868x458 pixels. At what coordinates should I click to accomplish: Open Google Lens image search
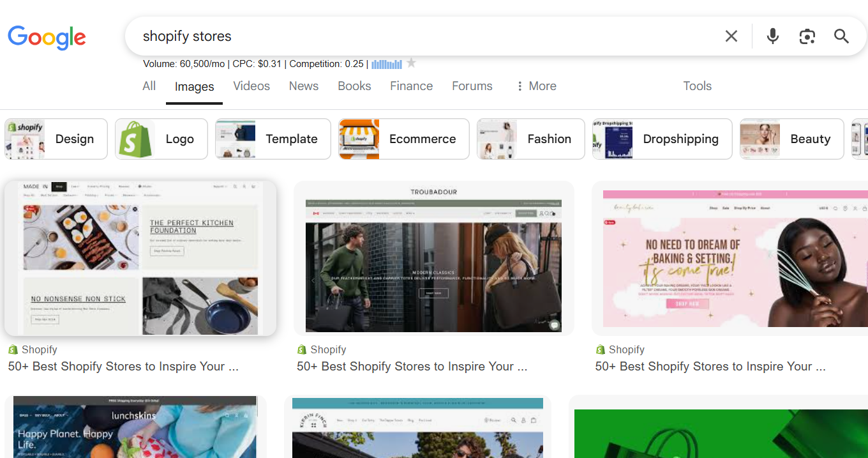click(x=807, y=36)
